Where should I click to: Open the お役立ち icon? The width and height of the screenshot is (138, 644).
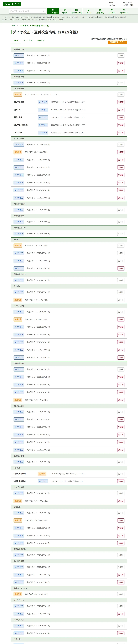(x=112, y=11)
